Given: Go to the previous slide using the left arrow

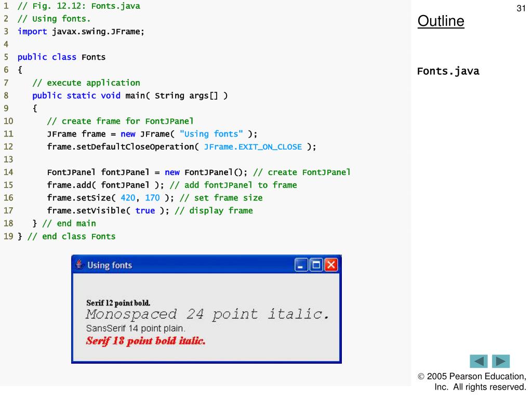Looking at the screenshot, I should (x=478, y=361).
